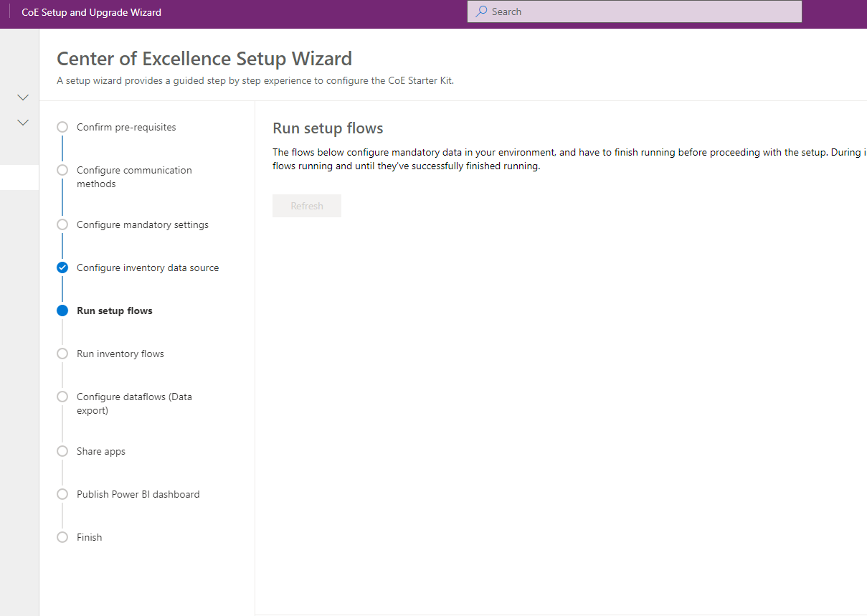
Task: Select the Configure dataflows (Data export) step
Action: coord(133,403)
